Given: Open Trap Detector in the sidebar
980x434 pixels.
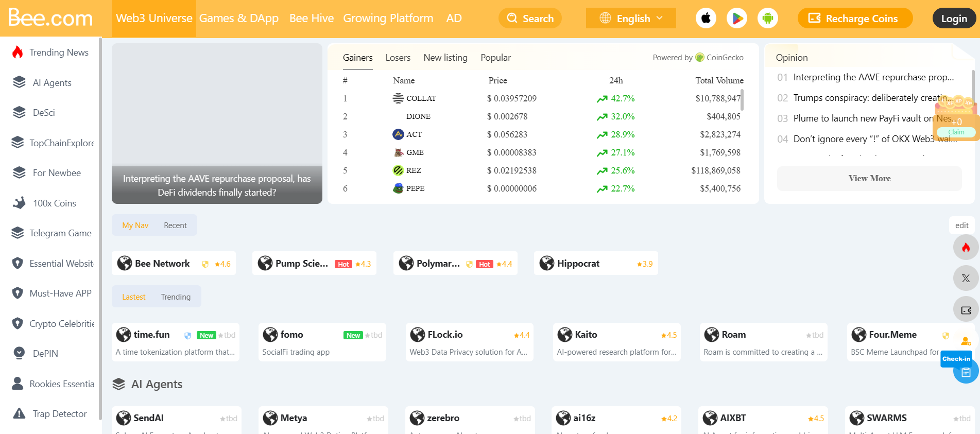Looking at the screenshot, I should [59, 414].
